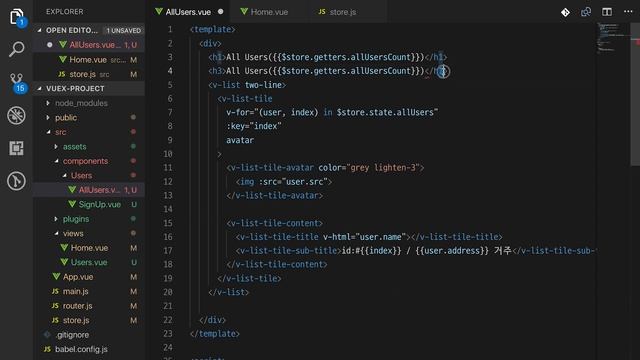Click the closing template tag on line 23
This screenshot has width=640, height=360.
click(215, 333)
